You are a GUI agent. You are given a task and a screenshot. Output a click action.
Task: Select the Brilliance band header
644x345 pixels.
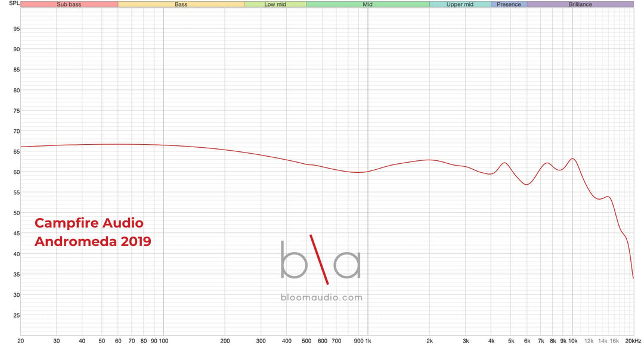580,5
